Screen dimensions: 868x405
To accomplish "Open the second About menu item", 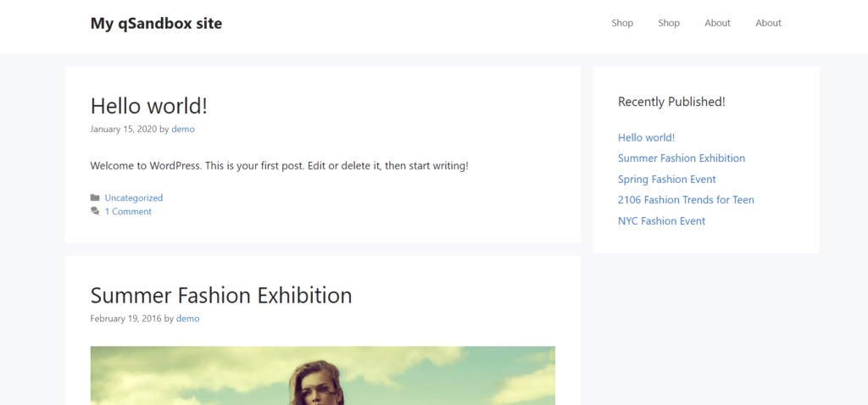I will (768, 23).
